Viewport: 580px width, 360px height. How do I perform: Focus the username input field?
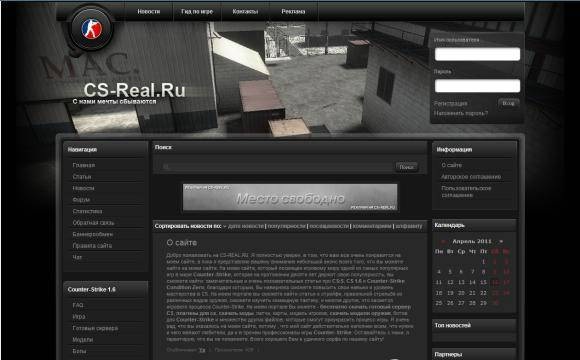(477, 54)
